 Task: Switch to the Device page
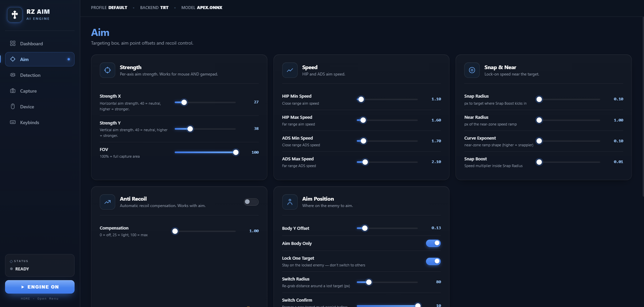click(40, 106)
